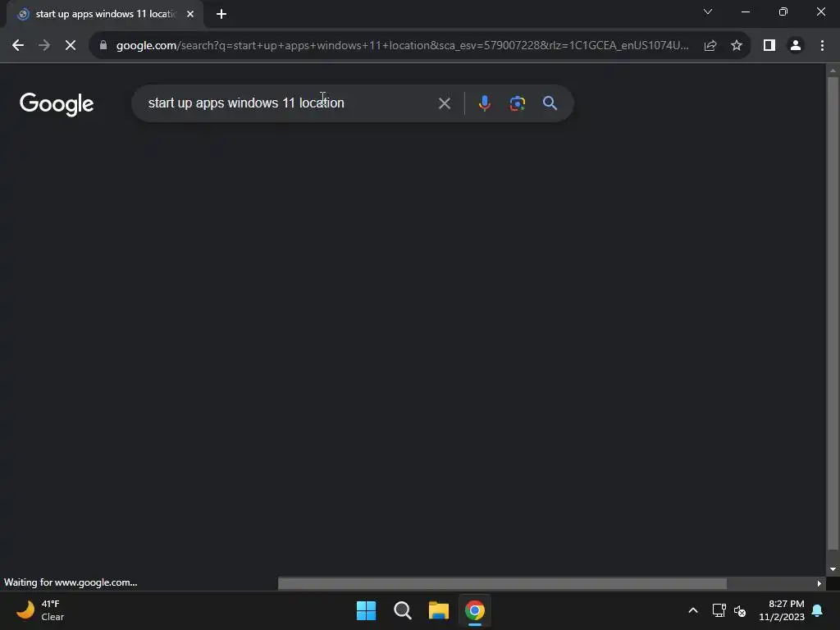This screenshot has height=630, width=840.
Task: Click into the Google search box text
Action: 246,103
